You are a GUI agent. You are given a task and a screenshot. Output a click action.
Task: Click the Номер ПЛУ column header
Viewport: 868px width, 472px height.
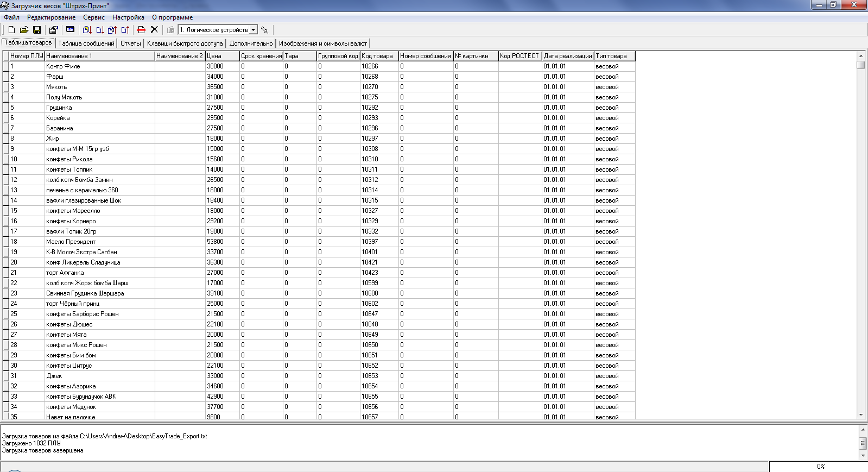(27, 56)
